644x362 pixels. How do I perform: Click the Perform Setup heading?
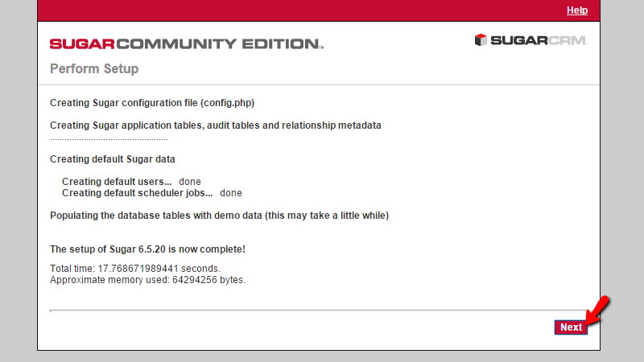[x=94, y=68]
